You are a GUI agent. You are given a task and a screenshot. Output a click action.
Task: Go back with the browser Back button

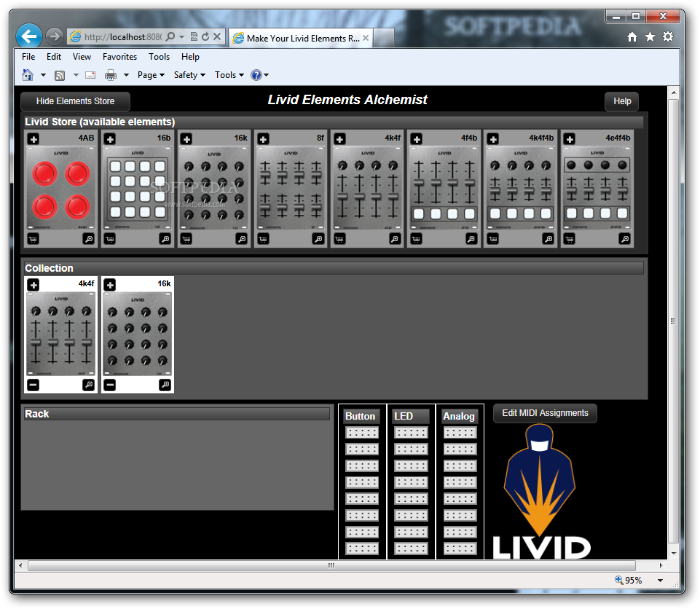tap(29, 36)
